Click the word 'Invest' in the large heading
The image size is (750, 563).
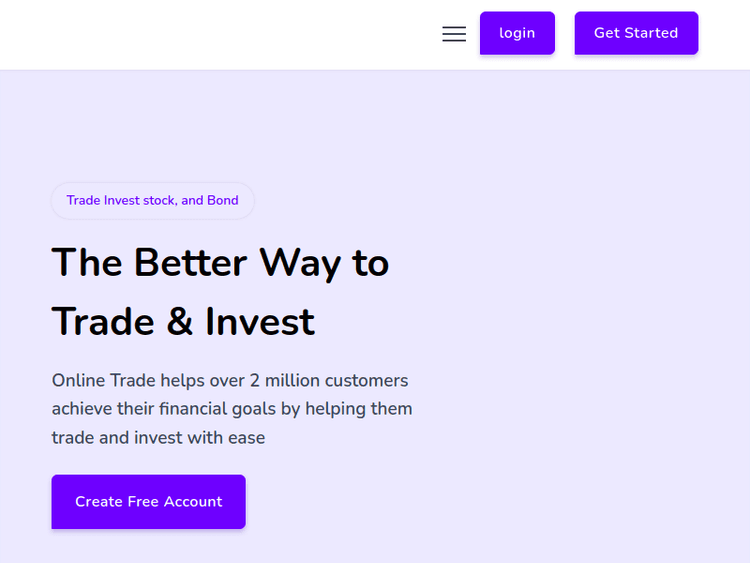click(x=260, y=322)
